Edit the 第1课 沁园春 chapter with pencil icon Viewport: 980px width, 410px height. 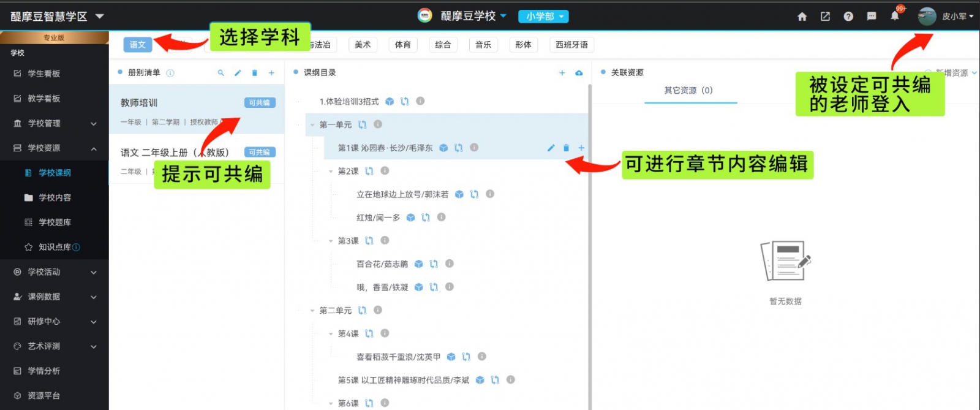click(551, 148)
